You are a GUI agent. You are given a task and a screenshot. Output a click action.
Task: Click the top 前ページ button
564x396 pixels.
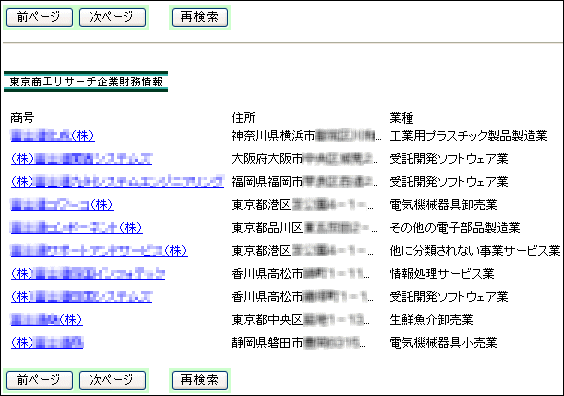[39, 17]
